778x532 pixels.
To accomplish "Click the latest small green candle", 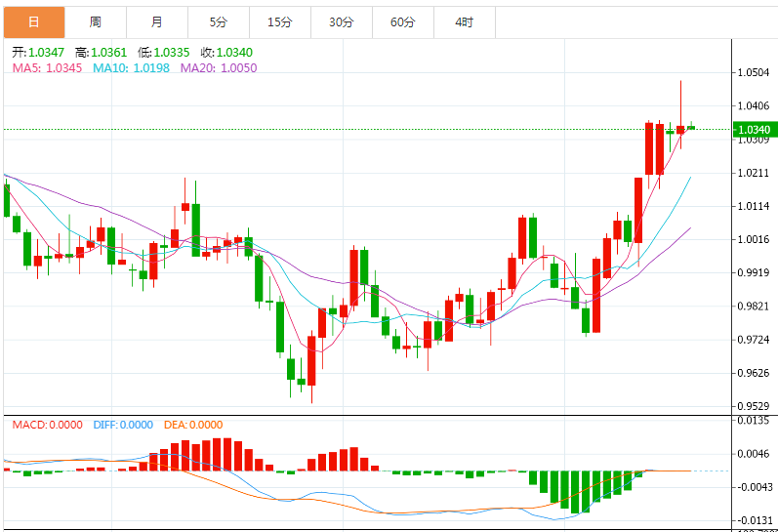I will [691, 128].
